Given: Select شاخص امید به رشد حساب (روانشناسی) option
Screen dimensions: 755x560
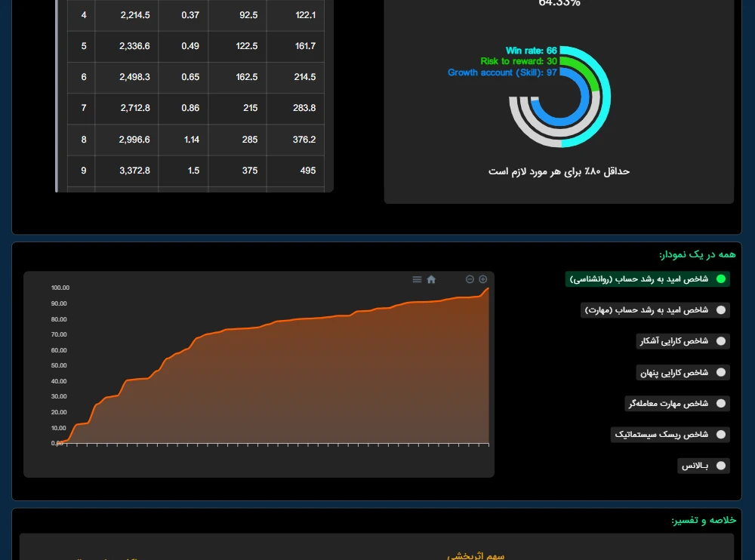Looking at the screenshot, I should [x=647, y=279].
